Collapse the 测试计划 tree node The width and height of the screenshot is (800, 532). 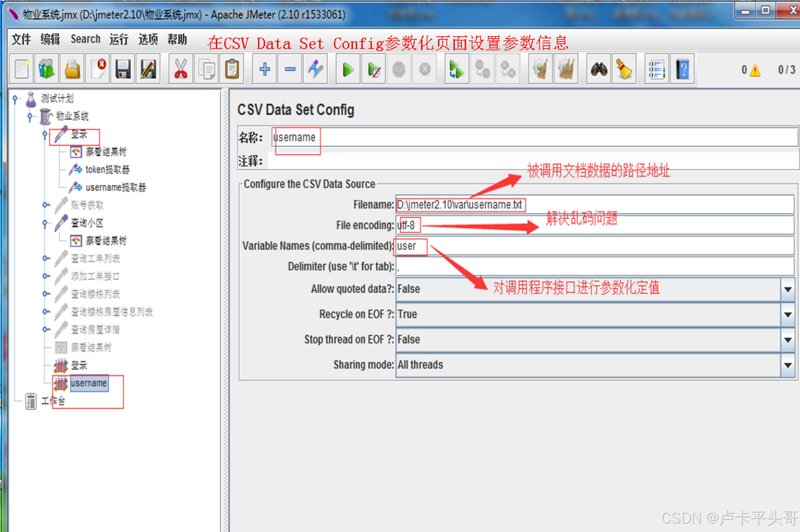coord(15,99)
